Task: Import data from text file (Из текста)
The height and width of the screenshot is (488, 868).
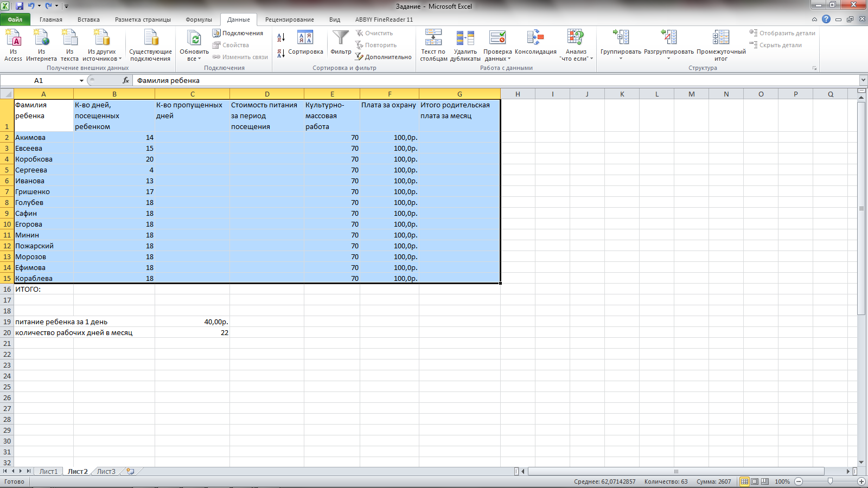Action: (69, 46)
